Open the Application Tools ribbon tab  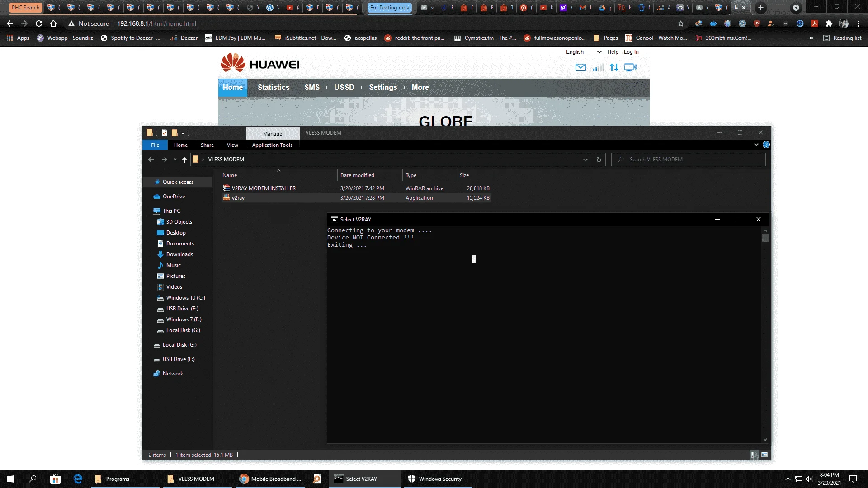point(272,145)
